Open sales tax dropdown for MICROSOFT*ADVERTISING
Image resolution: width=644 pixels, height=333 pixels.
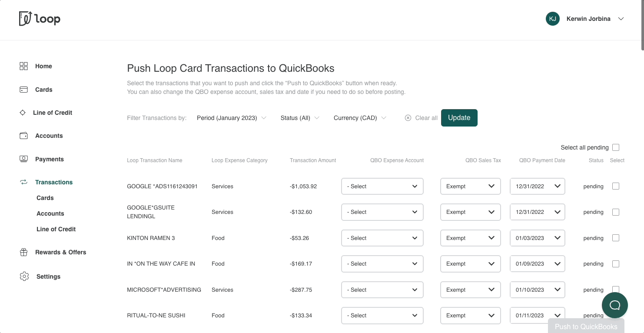(x=471, y=290)
